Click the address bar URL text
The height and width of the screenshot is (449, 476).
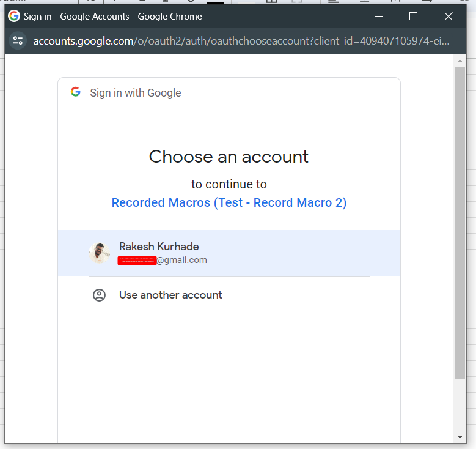point(241,41)
